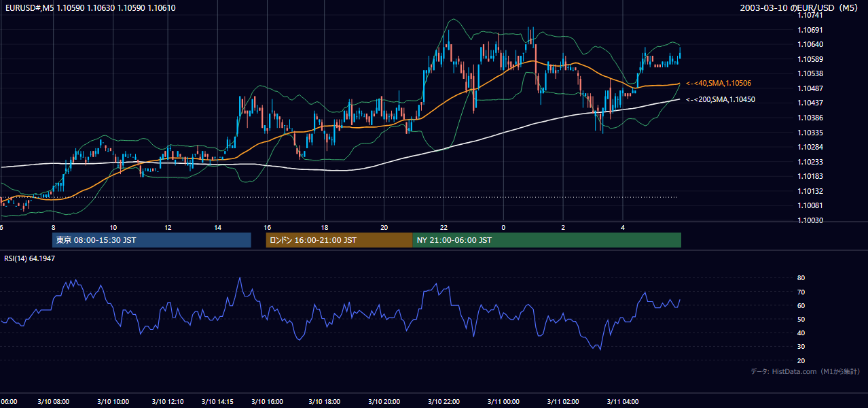Click RSI scale value 20
868x408 pixels.
pos(801,360)
